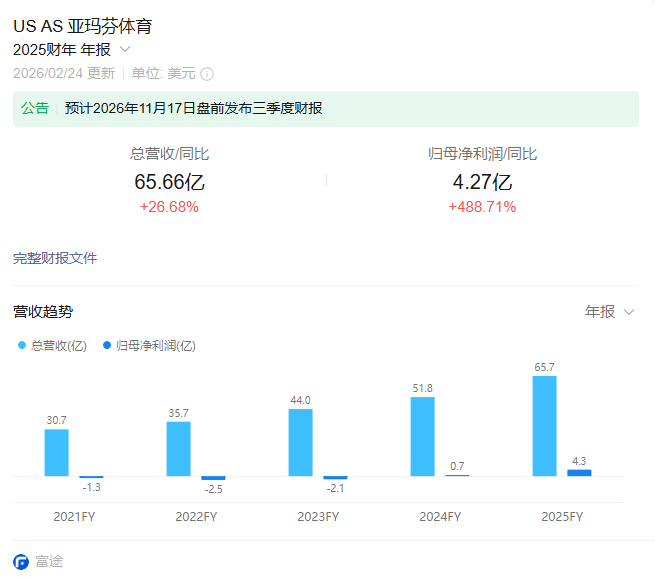Toggle the 归母净利润(亿) legend dot
655x577 pixels.
point(107,345)
